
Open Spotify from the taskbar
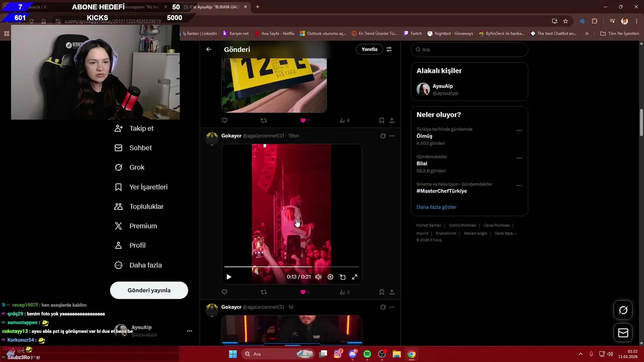coord(367,354)
